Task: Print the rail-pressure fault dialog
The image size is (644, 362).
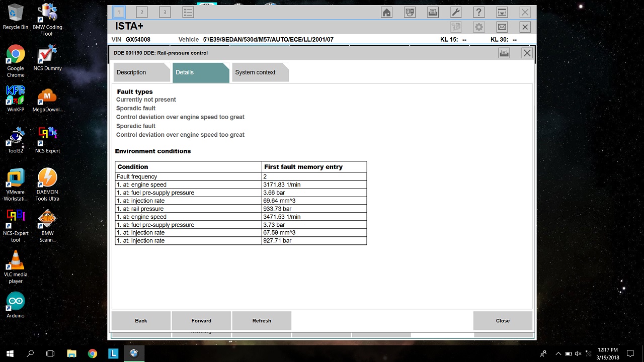Action: click(x=504, y=53)
